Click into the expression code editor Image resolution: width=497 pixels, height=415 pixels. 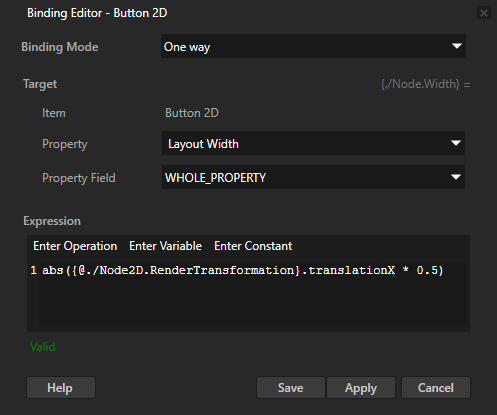click(253, 293)
